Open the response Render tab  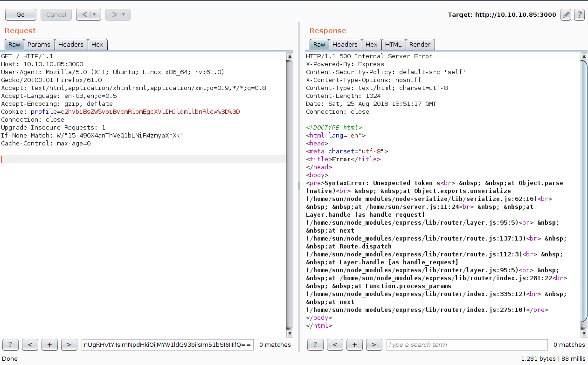pyautogui.click(x=420, y=44)
